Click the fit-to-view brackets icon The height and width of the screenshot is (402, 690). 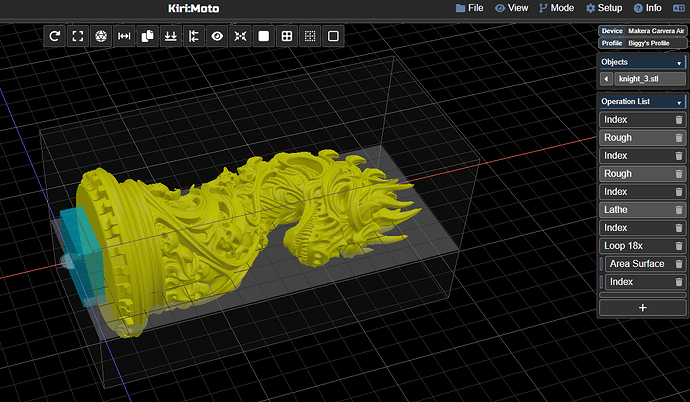tap(78, 36)
